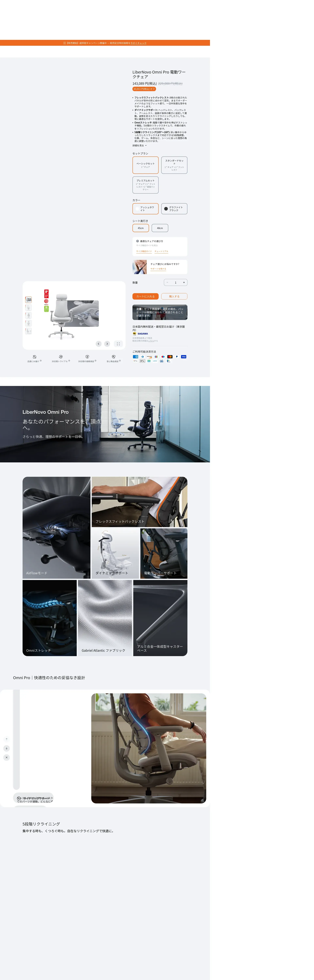Screen dimensions: 314x980
Task: Expand 詳細を見る product details
Action: tap(140, 145)
